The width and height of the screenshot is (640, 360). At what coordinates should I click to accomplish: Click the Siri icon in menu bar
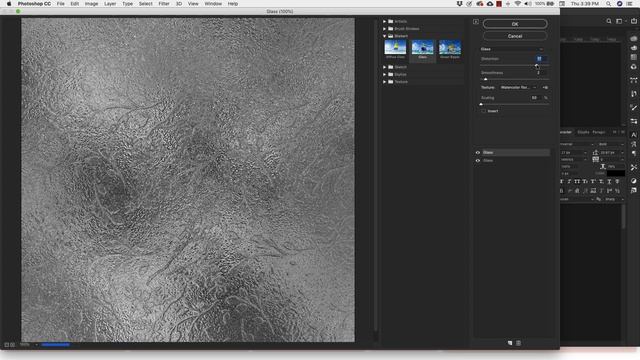tap(619, 4)
